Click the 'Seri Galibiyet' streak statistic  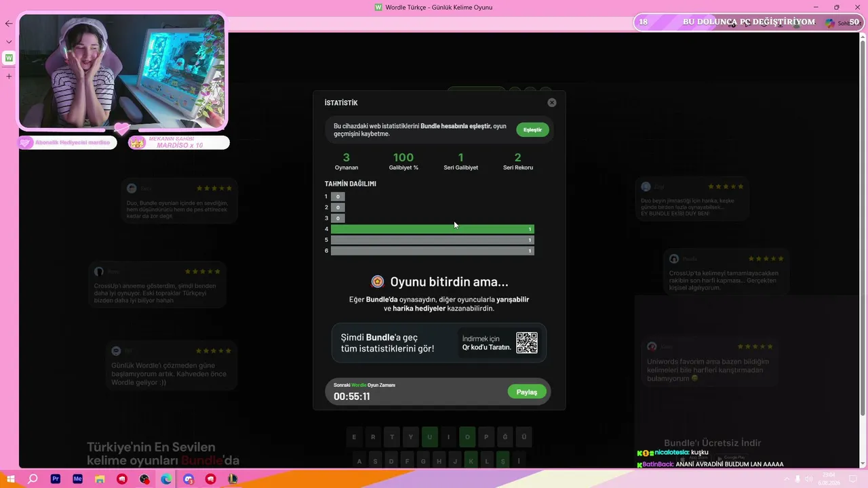click(x=461, y=161)
